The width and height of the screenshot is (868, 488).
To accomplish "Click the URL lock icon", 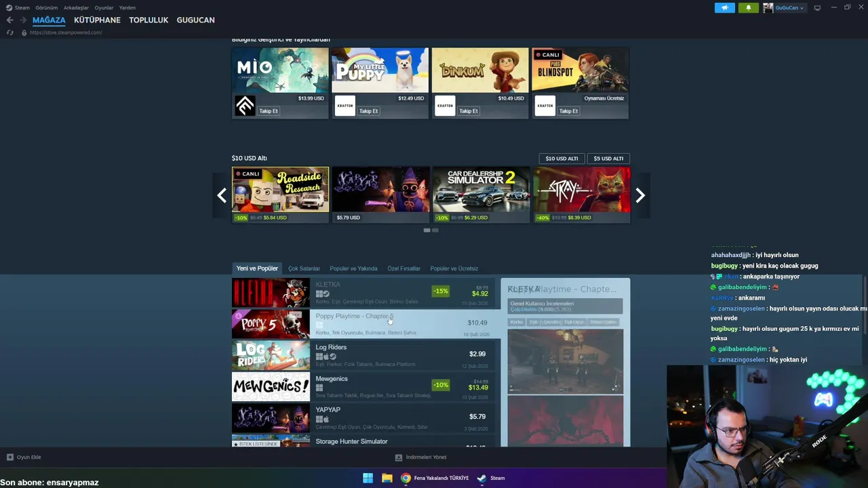I will tap(24, 33).
